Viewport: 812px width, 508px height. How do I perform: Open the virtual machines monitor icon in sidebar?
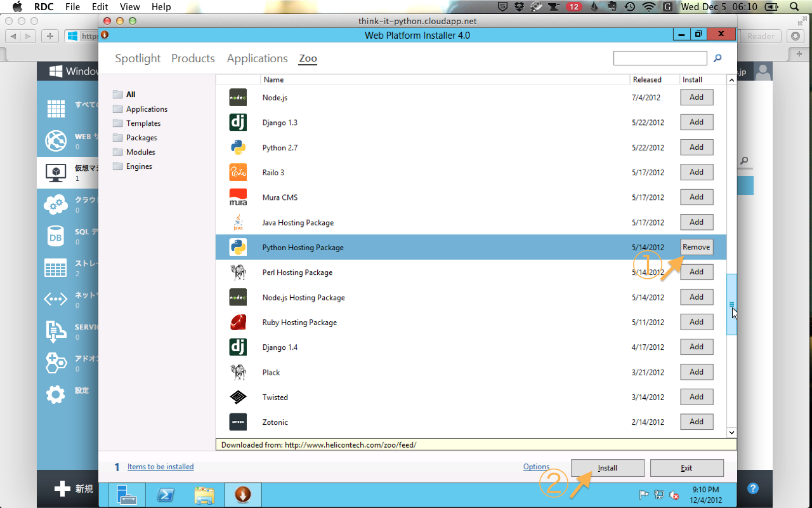pyautogui.click(x=56, y=173)
